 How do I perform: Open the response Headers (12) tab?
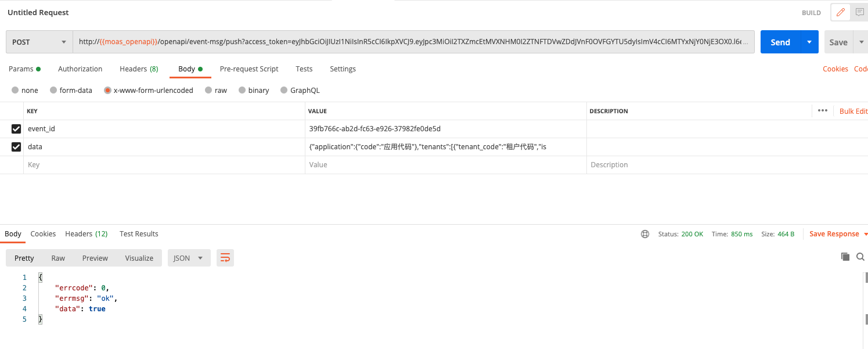(x=86, y=234)
